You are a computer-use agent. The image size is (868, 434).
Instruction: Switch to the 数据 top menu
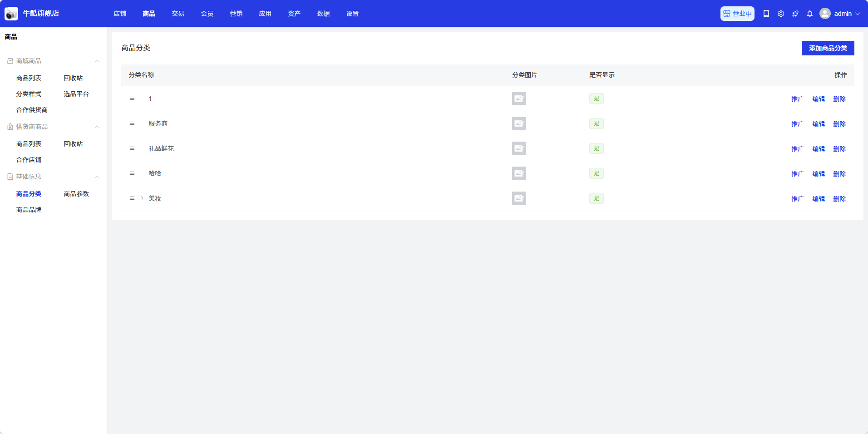tap(323, 14)
